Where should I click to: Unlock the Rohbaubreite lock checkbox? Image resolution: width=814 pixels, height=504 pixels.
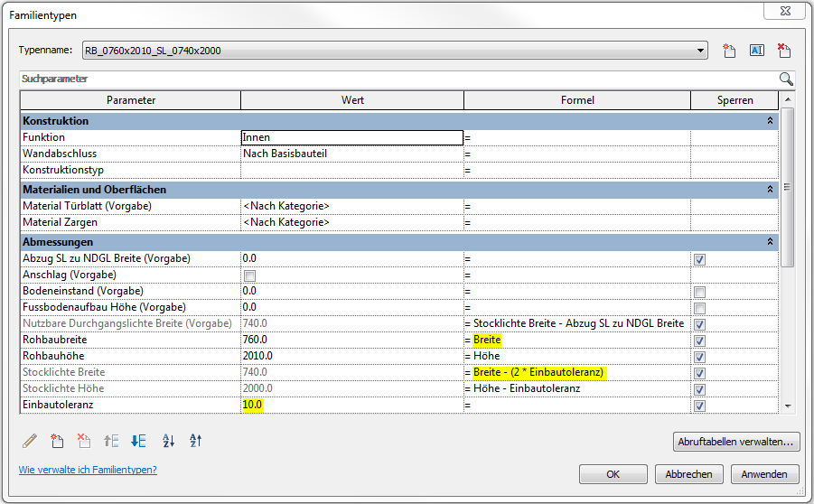698,340
